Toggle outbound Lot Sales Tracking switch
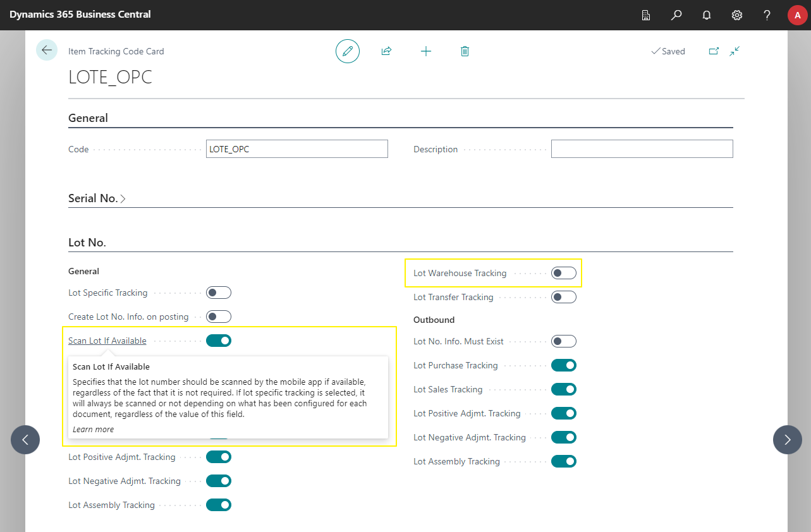The image size is (811, 532). pyautogui.click(x=564, y=389)
